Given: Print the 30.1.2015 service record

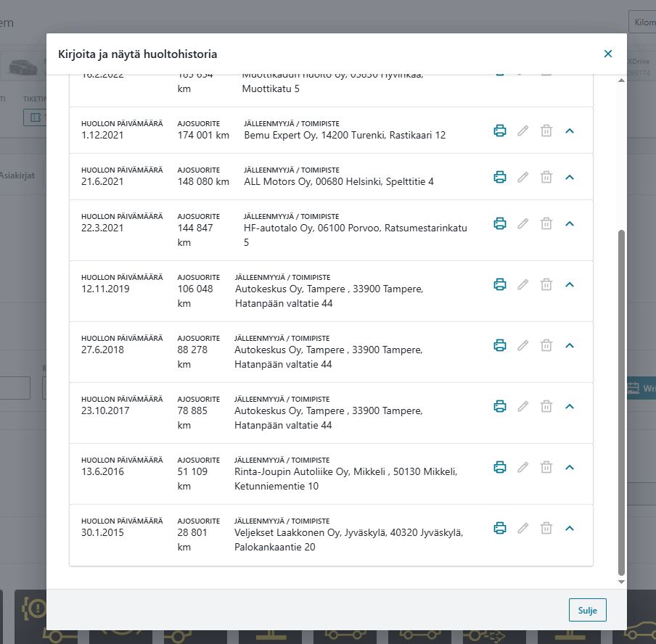Looking at the screenshot, I should [499, 528].
